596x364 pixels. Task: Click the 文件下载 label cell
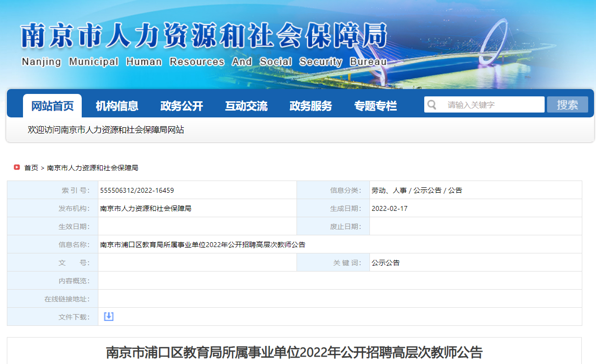tap(53, 317)
